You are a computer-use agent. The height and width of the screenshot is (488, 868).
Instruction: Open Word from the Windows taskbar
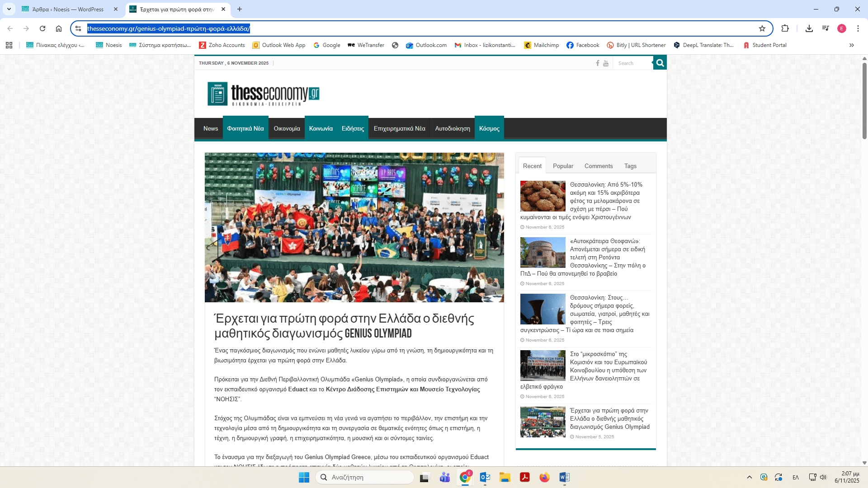[564, 477]
